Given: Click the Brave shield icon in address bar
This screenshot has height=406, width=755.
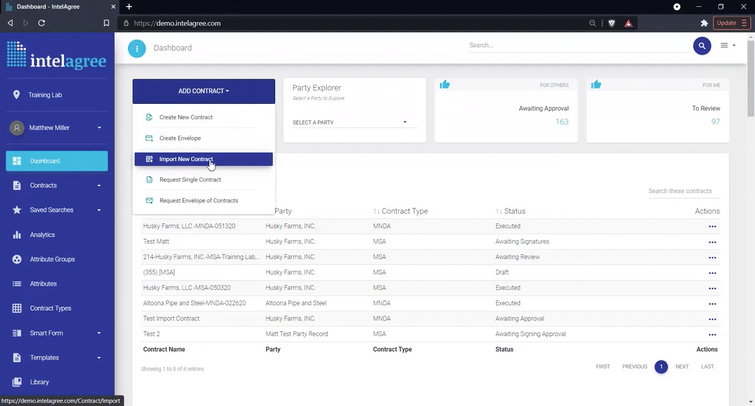Looking at the screenshot, I should pos(612,23).
